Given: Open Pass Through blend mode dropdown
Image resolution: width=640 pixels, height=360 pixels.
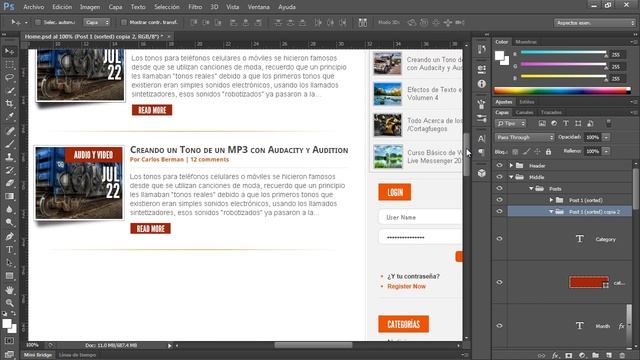Looking at the screenshot, I should [524, 138].
